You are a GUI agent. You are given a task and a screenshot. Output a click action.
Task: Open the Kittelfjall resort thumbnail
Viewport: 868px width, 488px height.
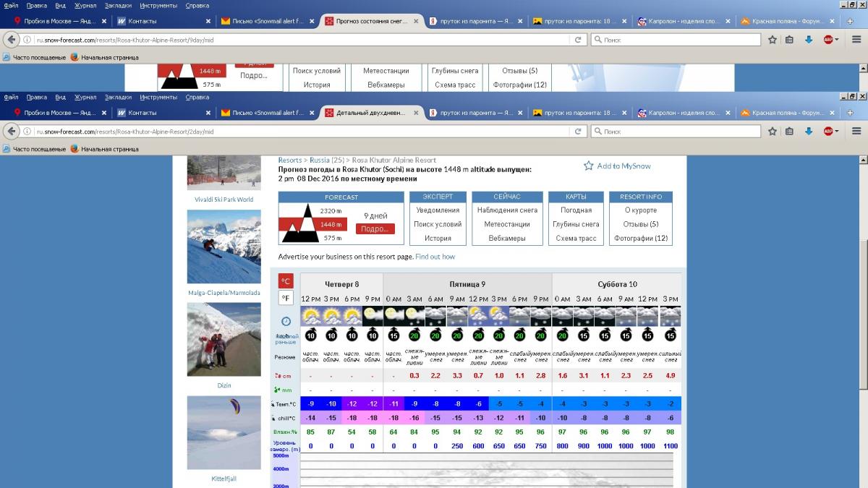click(x=224, y=432)
